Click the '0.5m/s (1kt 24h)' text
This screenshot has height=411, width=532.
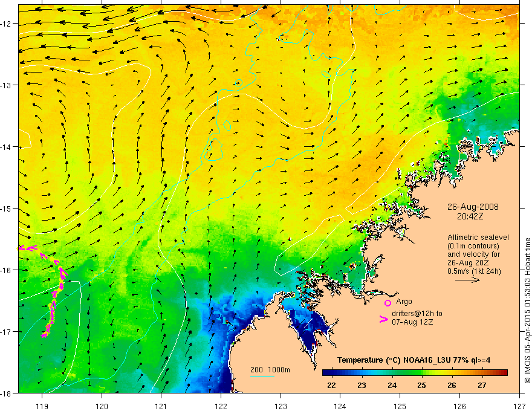[x=475, y=271]
